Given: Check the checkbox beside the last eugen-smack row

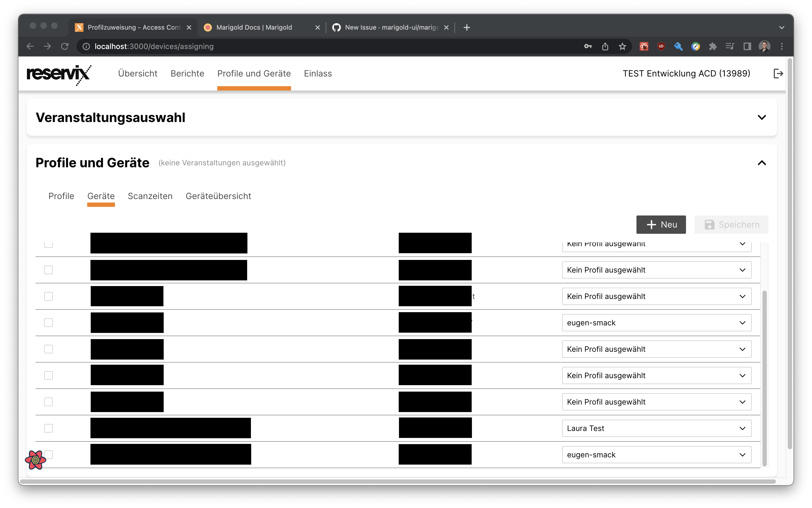Looking at the screenshot, I should (48, 454).
